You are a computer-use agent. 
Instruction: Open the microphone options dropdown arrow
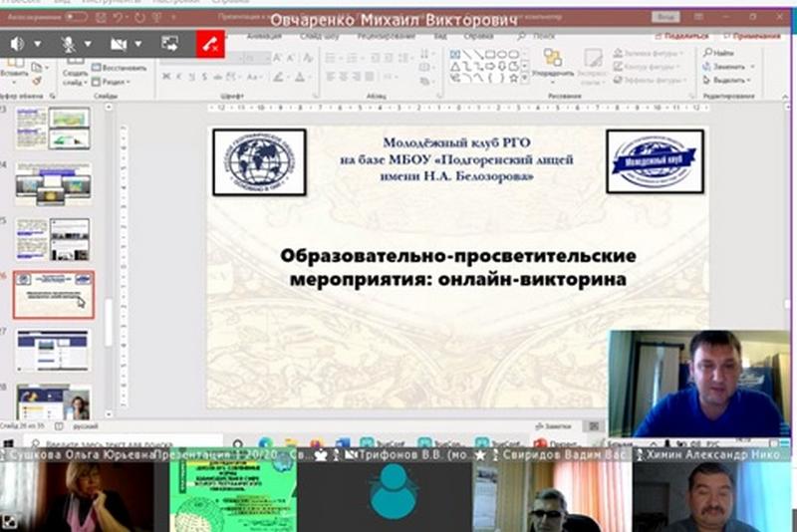tap(89, 44)
